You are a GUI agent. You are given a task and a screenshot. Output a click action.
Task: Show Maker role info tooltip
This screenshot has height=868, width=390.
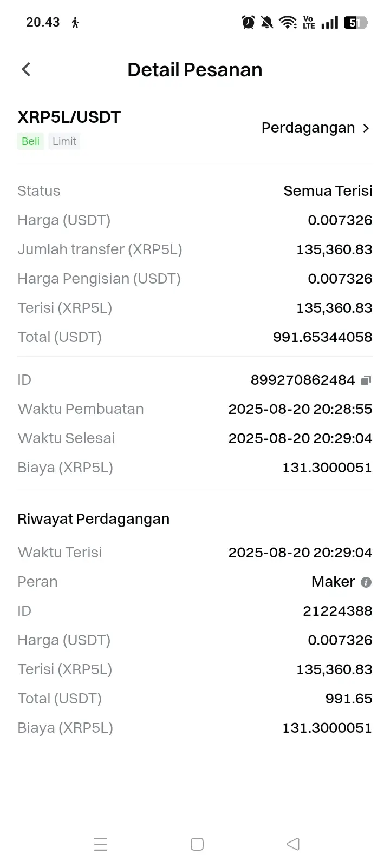pos(366,582)
